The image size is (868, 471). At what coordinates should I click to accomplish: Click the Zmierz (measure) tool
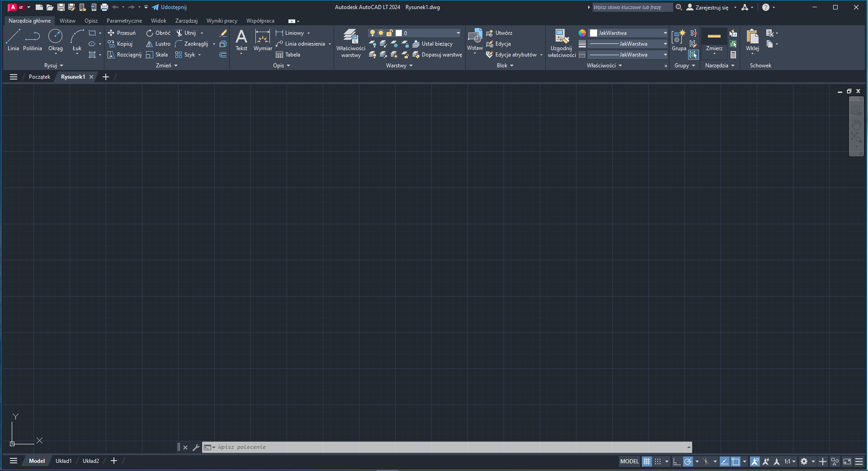(x=714, y=40)
